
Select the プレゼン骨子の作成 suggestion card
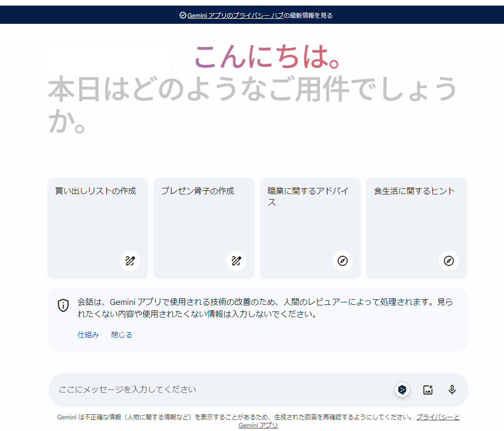point(204,228)
